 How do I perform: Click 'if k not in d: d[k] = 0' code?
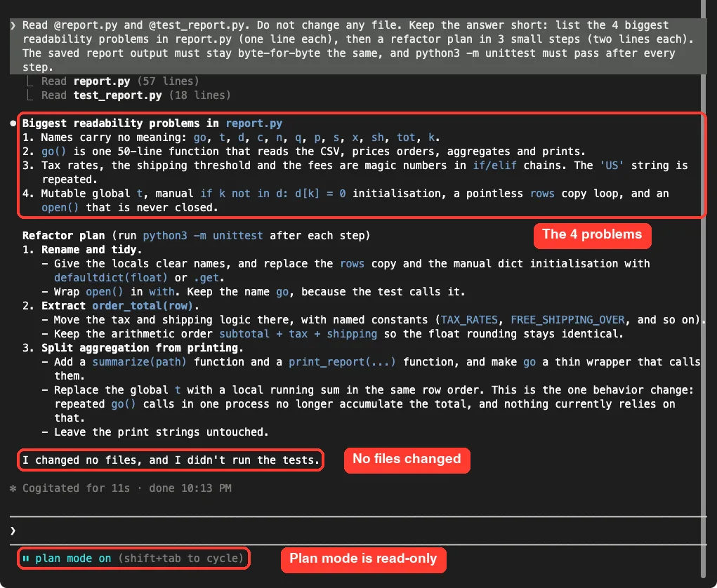273,194
